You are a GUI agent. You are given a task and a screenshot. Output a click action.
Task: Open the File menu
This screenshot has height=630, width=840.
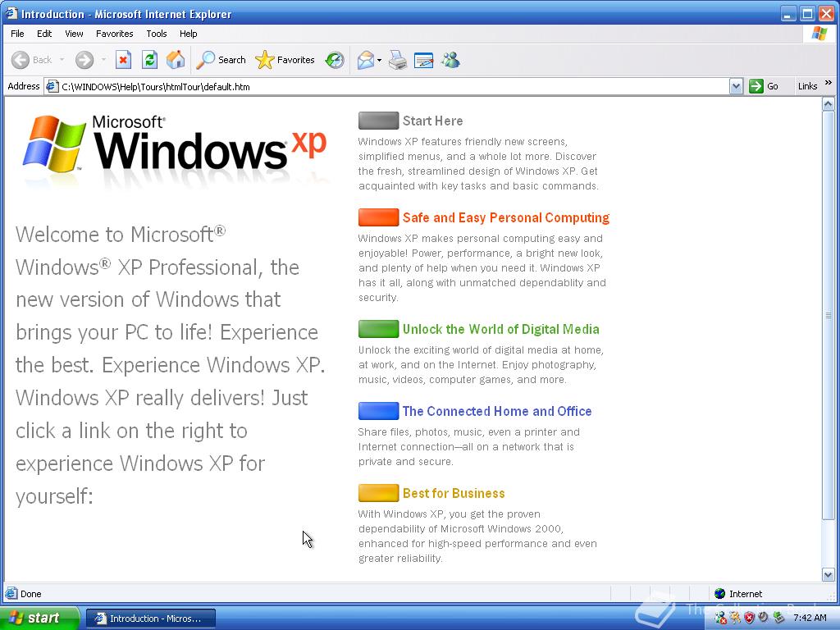(17, 33)
